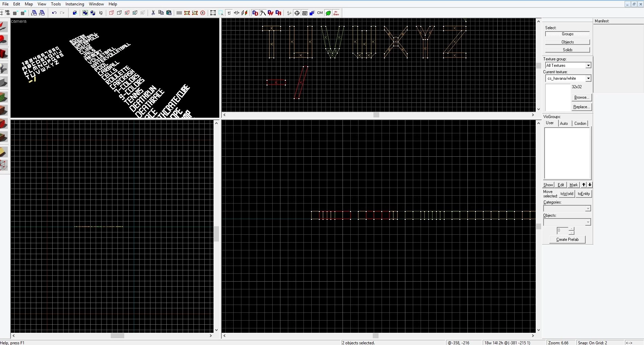Undo the last action
644x345 pixels.
[x=54, y=13]
